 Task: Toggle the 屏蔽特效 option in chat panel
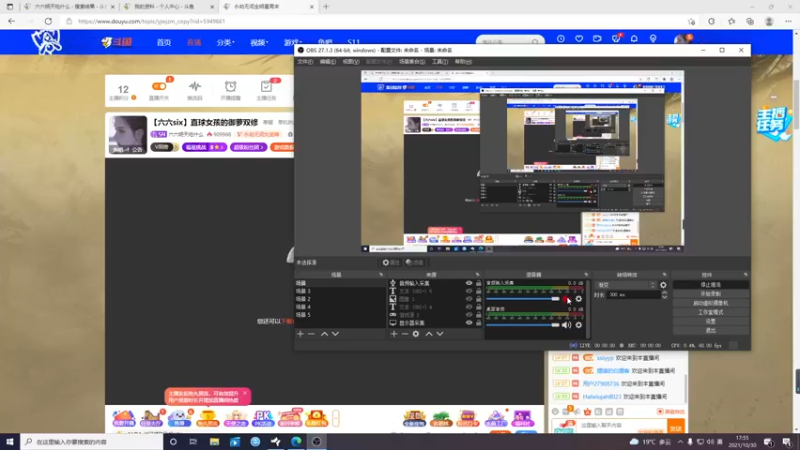pos(671,411)
